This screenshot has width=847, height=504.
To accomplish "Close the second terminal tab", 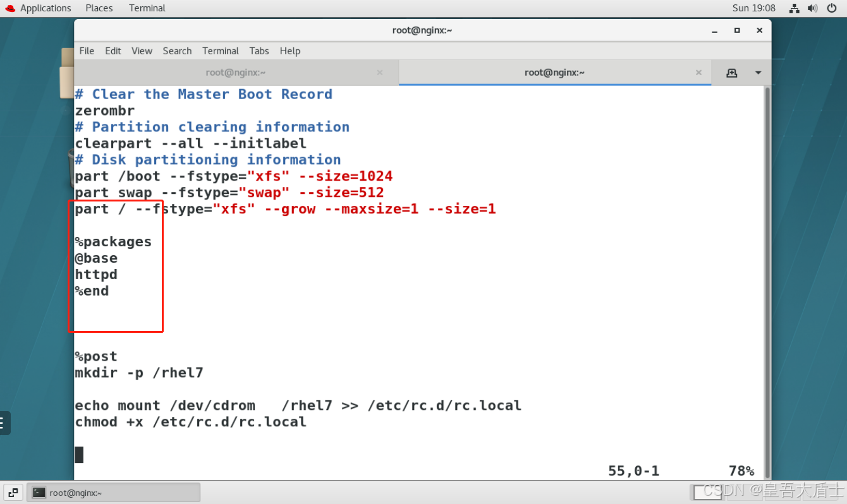I will click(698, 73).
